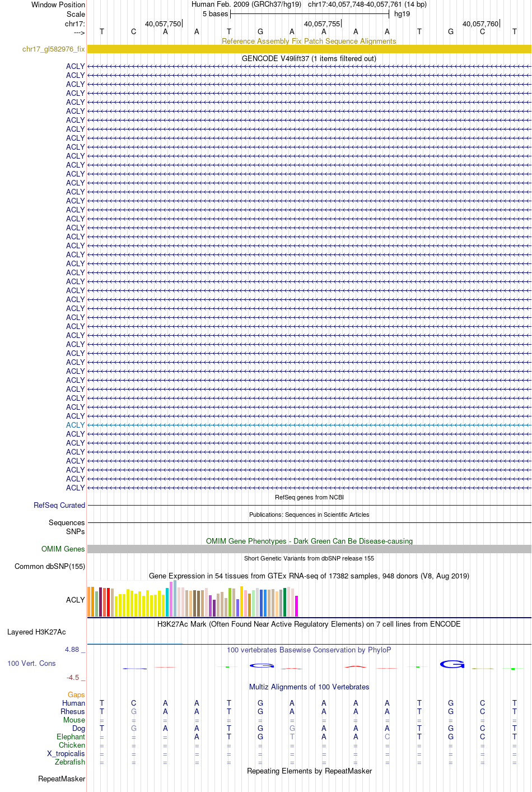Screen dimensions: 532x792
Task: Select the highlighted light-blue ACLY transcript label
Action: (x=76, y=425)
